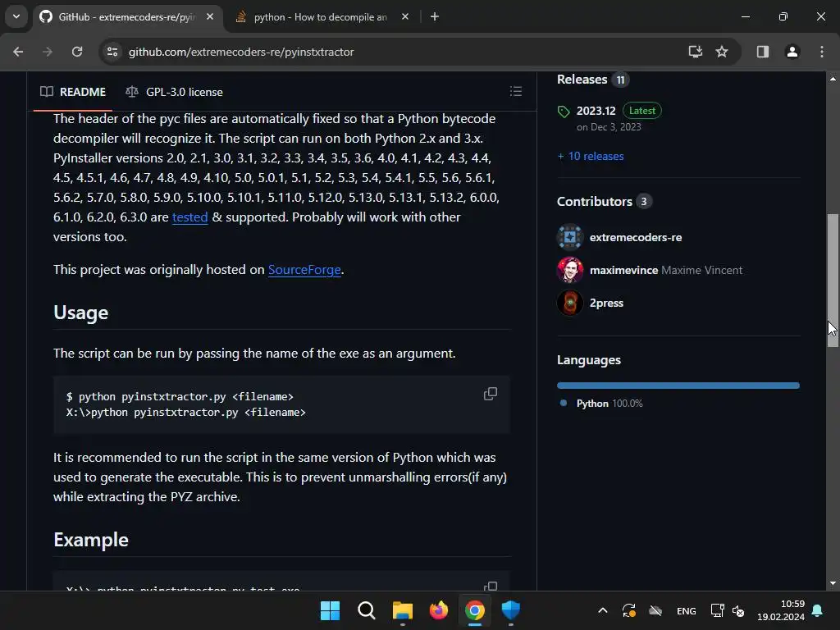840x630 pixels.
Task: Open the Windows Start menu
Action: point(330,610)
